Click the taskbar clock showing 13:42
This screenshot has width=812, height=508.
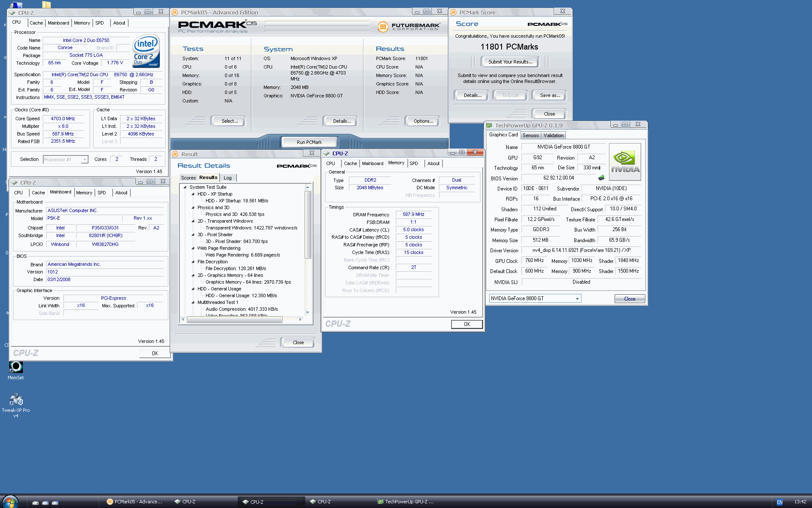[x=800, y=502]
